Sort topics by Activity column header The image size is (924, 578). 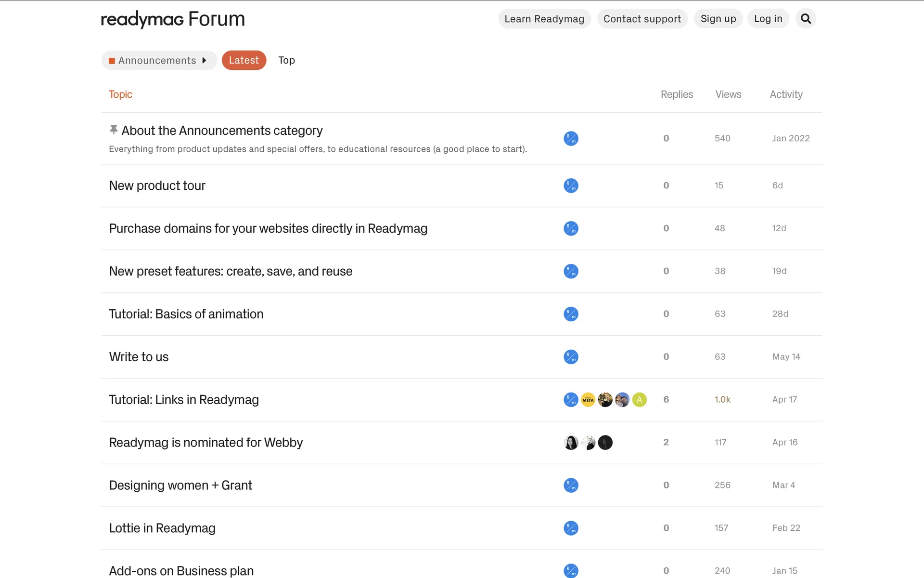[786, 94]
